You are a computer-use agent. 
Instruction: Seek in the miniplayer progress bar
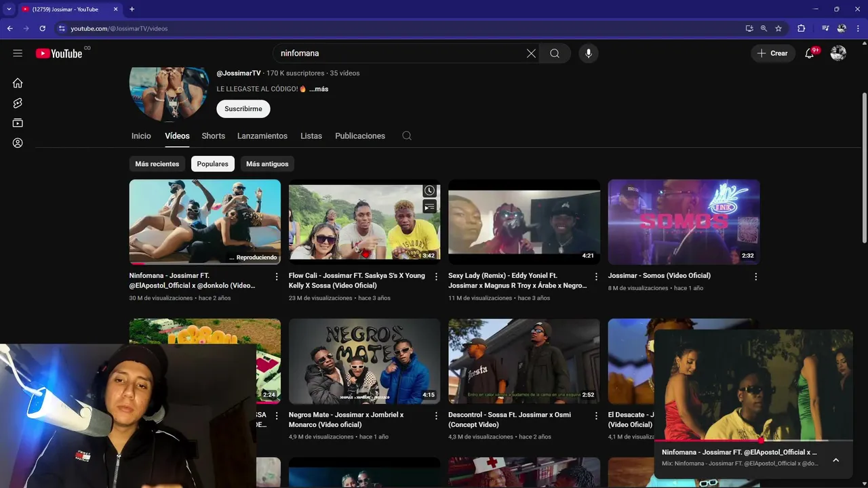pos(753,440)
